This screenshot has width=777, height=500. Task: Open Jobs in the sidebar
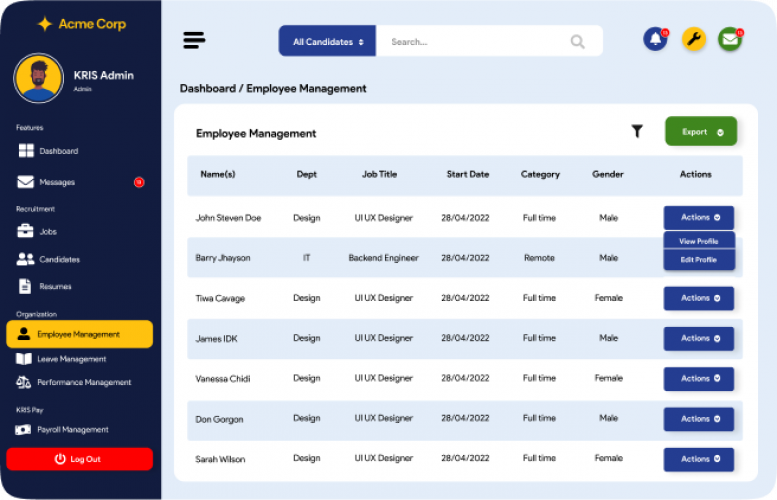pyautogui.click(x=48, y=231)
